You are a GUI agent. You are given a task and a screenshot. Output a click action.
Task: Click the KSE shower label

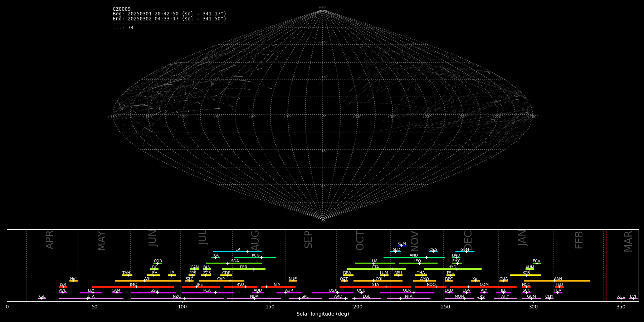pyautogui.click(x=42, y=297)
